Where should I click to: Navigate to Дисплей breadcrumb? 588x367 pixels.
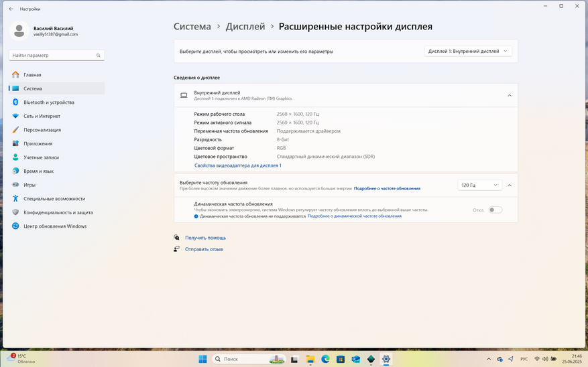pyautogui.click(x=245, y=27)
